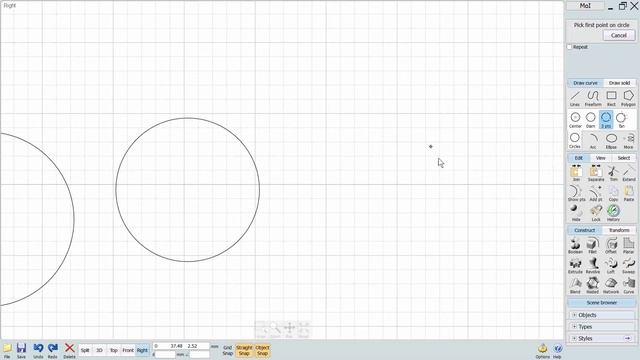Click the Styles arrow menu button
640x360 pixels.
tap(628, 338)
